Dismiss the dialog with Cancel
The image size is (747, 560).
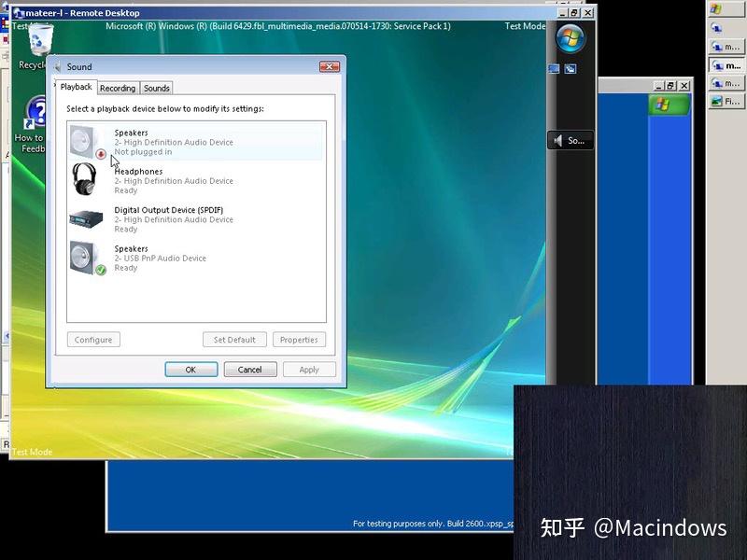[249, 369]
